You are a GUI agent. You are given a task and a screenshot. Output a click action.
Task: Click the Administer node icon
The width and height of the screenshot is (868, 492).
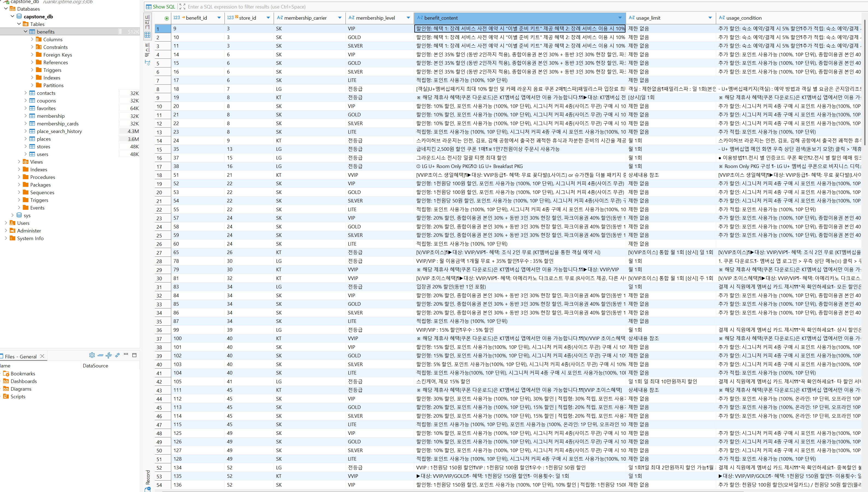(13, 231)
